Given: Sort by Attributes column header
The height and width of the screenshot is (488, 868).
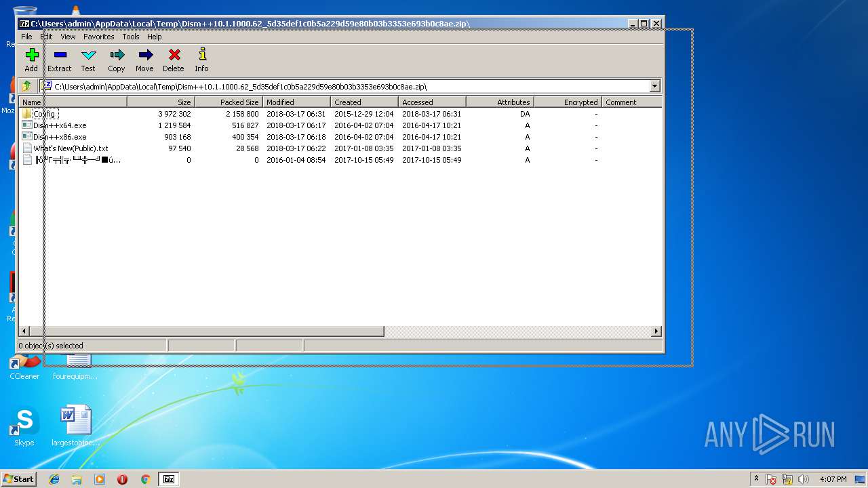Looking at the screenshot, I should point(500,102).
